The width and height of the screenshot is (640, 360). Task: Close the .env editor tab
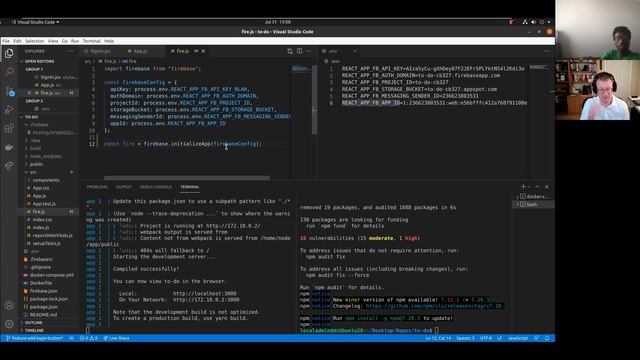[x=355, y=51]
